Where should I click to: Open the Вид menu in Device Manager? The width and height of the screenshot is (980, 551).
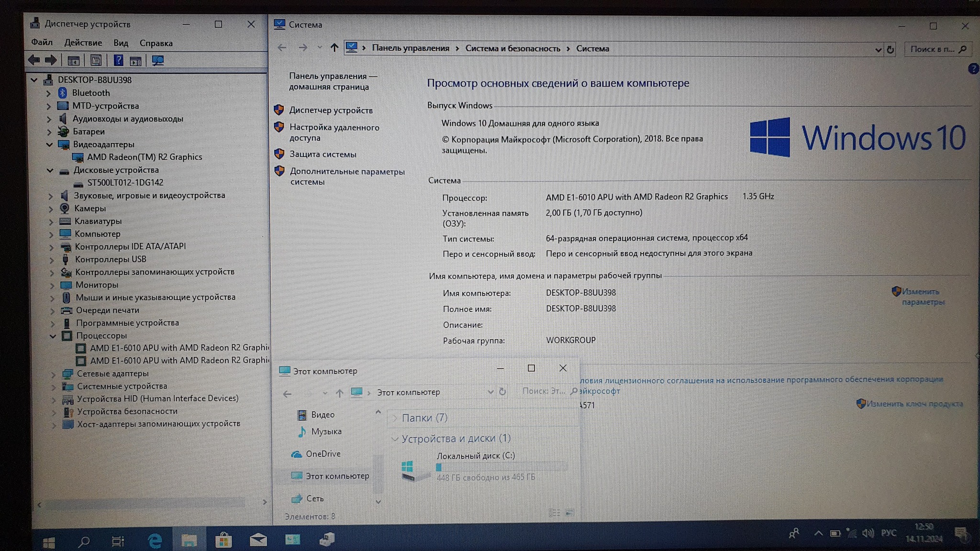(121, 43)
